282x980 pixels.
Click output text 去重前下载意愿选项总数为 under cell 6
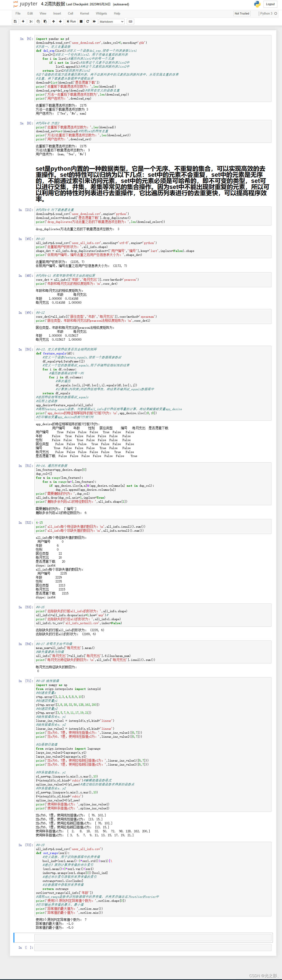point(61,105)
